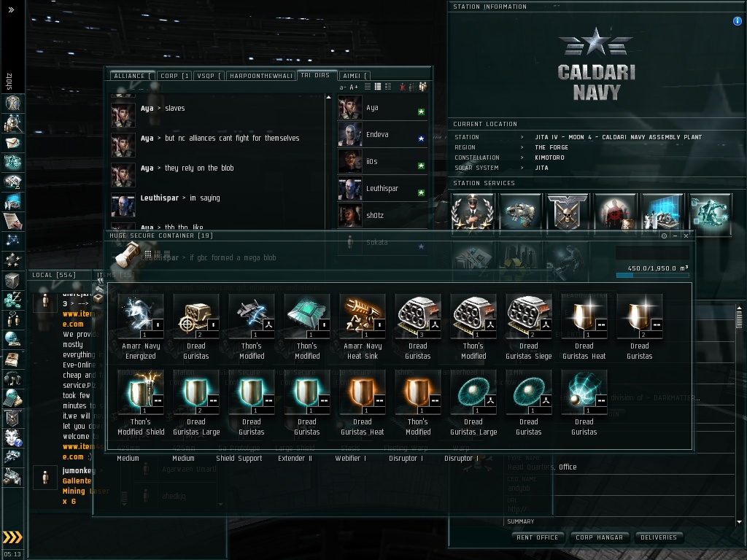Switch to the HARPOONTHEWHALI chat tab
Screen dimensions: 747x560
pos(260,76)
